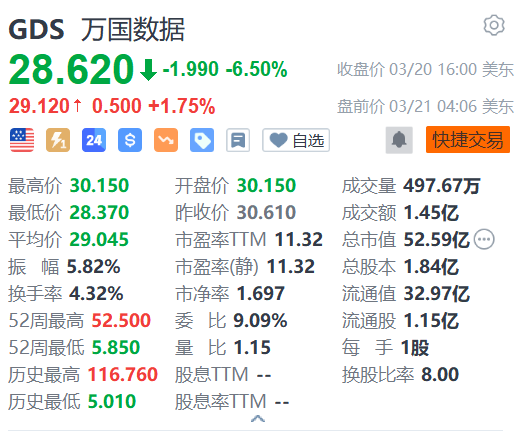Click the GDS ticker symbol

[36, 29]
